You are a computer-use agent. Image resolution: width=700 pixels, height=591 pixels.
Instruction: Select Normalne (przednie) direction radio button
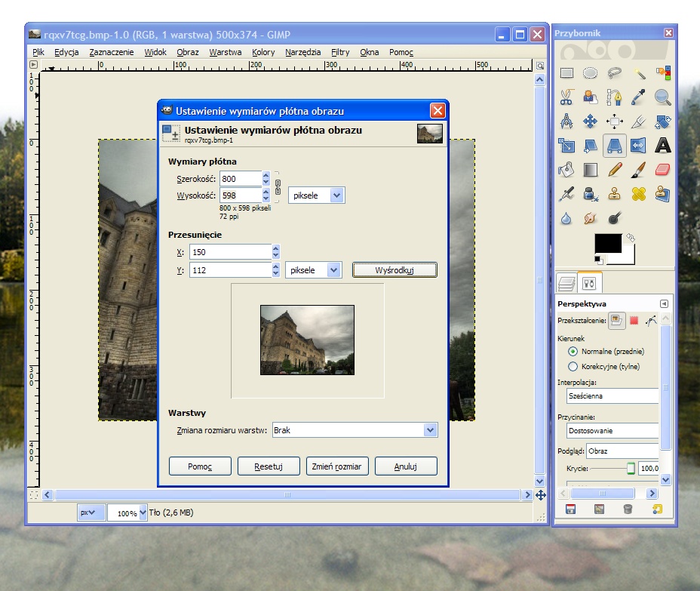tap(573, 352)
